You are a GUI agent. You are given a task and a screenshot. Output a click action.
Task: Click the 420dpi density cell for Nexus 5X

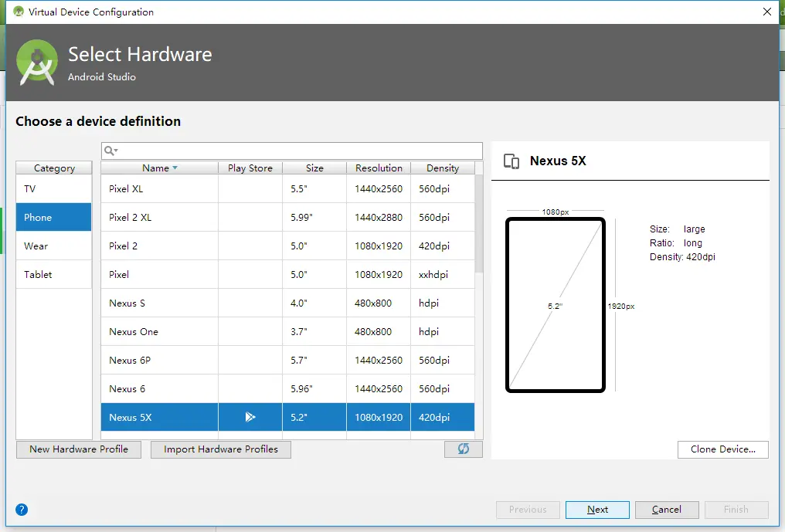point(443,417)
